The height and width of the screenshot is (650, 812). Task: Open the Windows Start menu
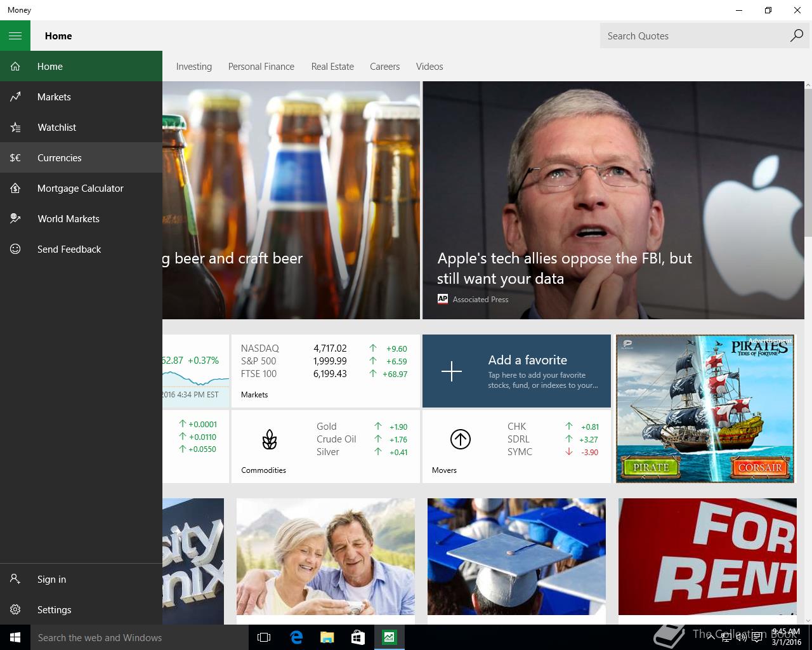15,637
